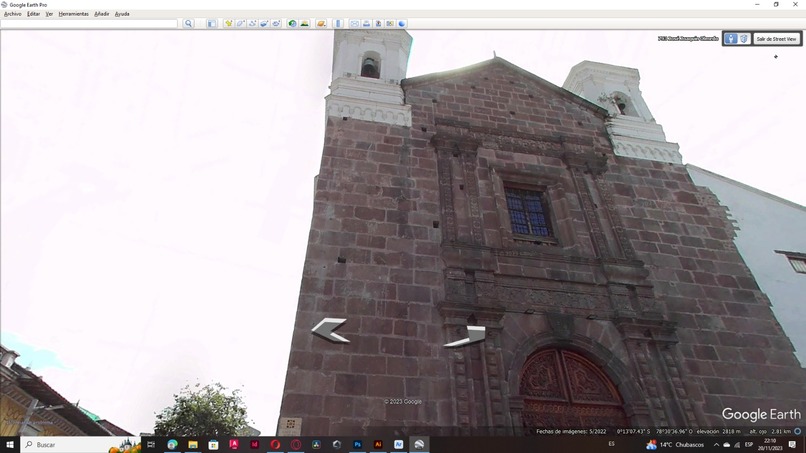The image size is (806, 453).
Task: Open the solid red Opera taskbar icon
Action: coord(275,444)
